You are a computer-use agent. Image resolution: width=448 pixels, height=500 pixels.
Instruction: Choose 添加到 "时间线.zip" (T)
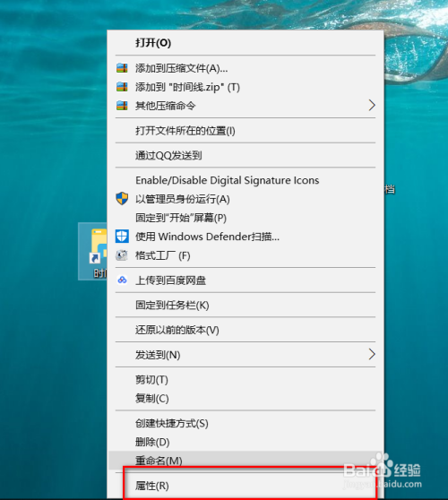coord(246,87)
